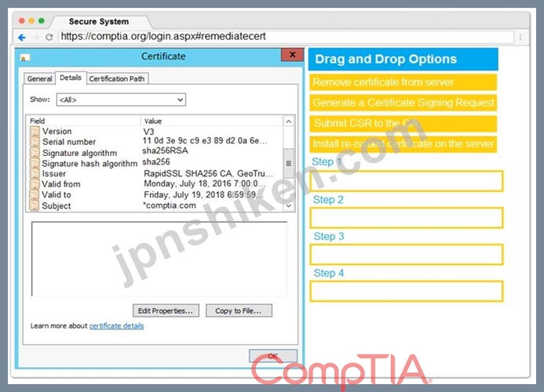Click OK in the Certificate dialog
544x392 pixels.
(273, 356)
